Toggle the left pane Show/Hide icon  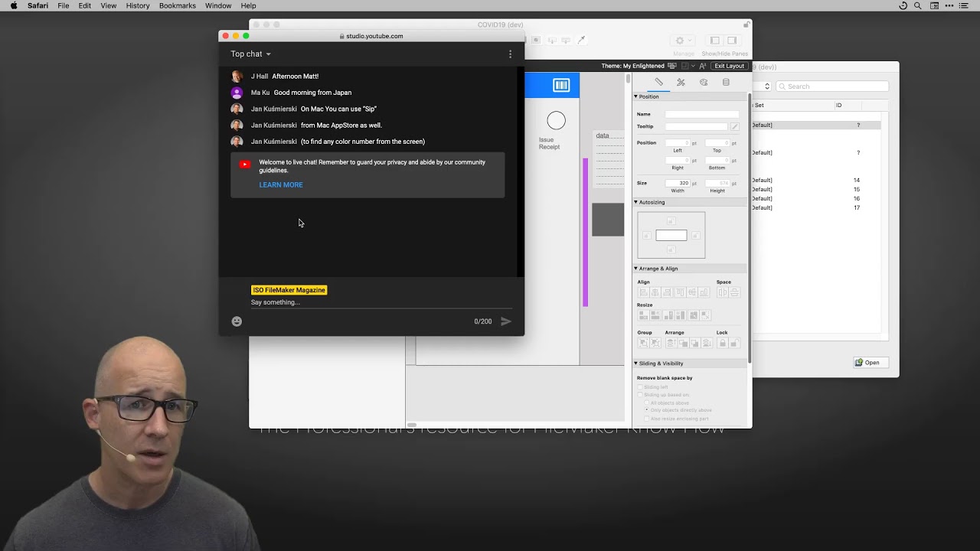(x=714, y=41)
